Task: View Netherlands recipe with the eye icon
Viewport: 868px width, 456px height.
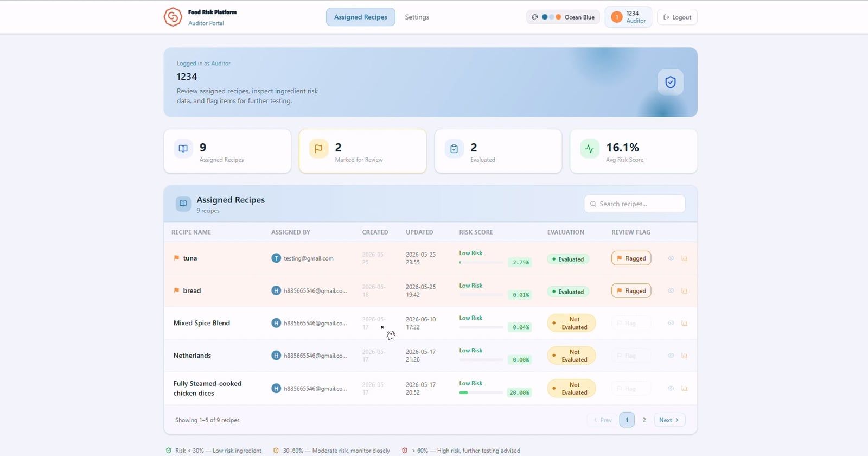Action: [x=671, y=356]
